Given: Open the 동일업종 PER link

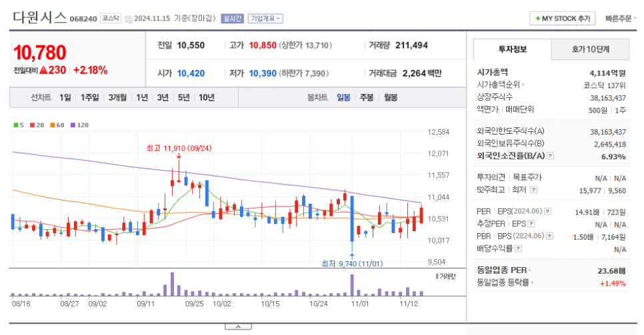Looking at the screenshot, I should [502, 270].
